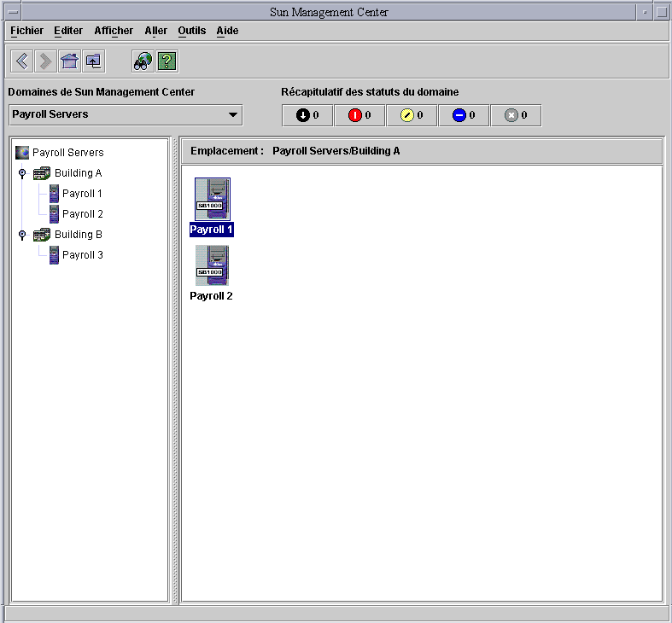
Task: Open the Outils menu
Action: 192,31
